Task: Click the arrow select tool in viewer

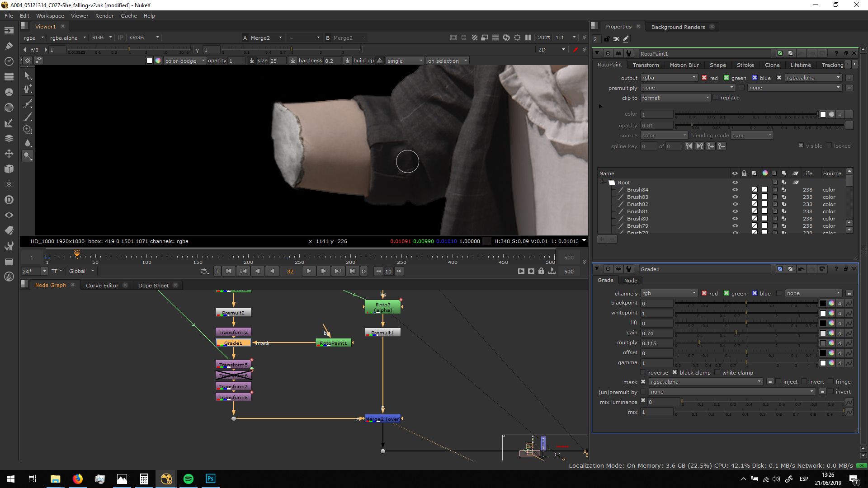Action: point(28,76)
